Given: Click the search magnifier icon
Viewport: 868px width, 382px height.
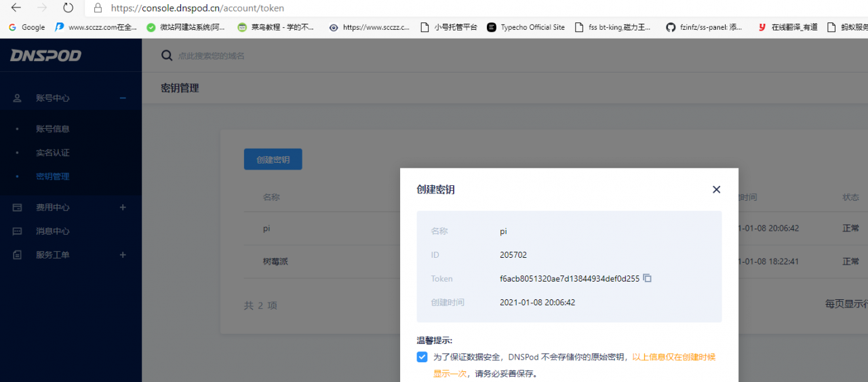Looking at the screenshot, I should point(167,56).
